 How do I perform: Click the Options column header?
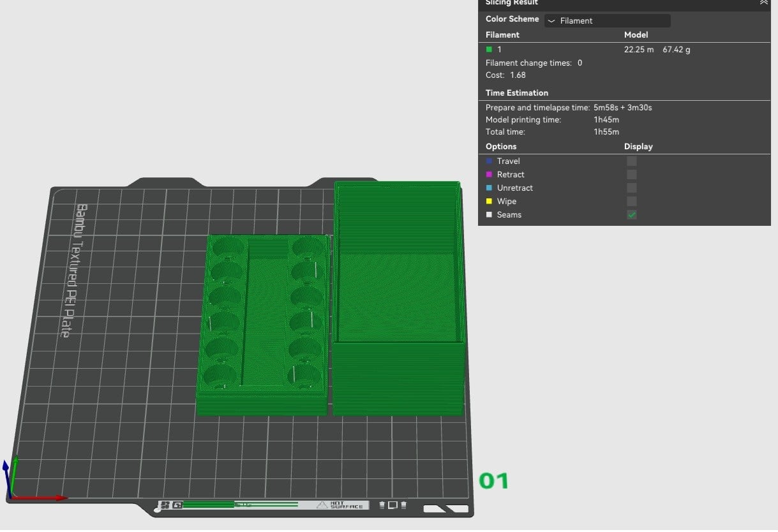(x=501, y=147)
